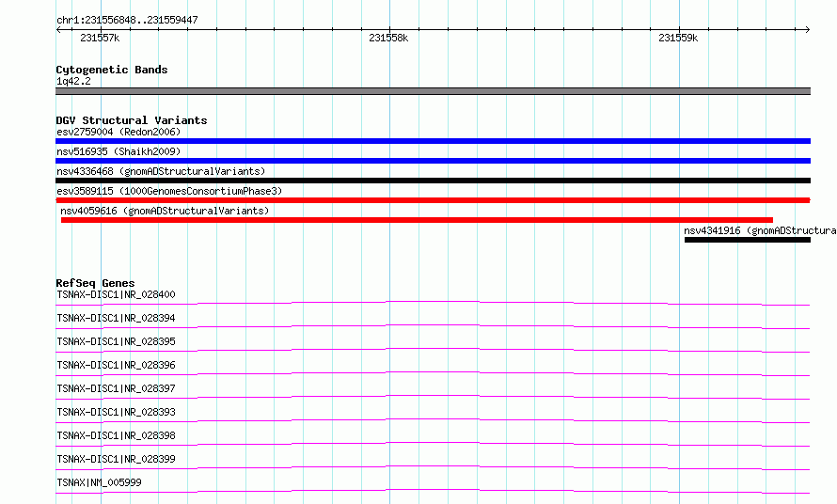Click the nsv516935 (Shaikh2009) label
The height and width of the screenshot is (504, 837).
click(x=118, y=151)
